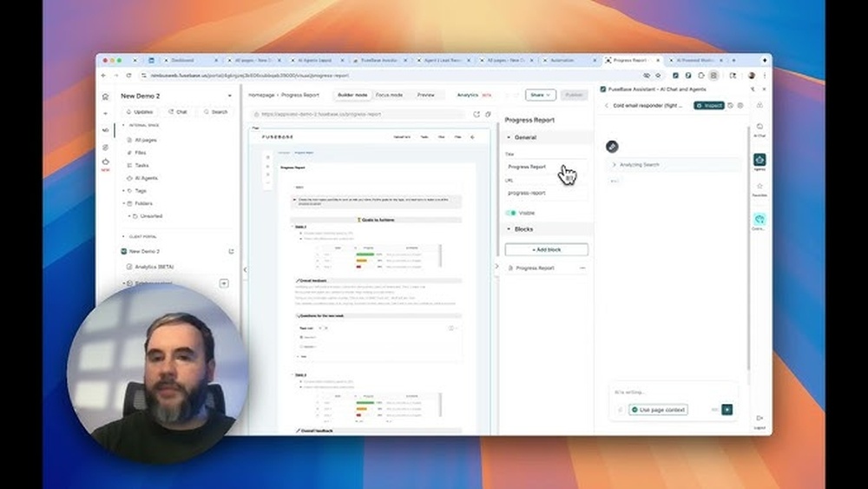Open Favorites star in assistant sidebar
Image resolution: width=868 pixels, height=489 pixels.
(759, 187)
